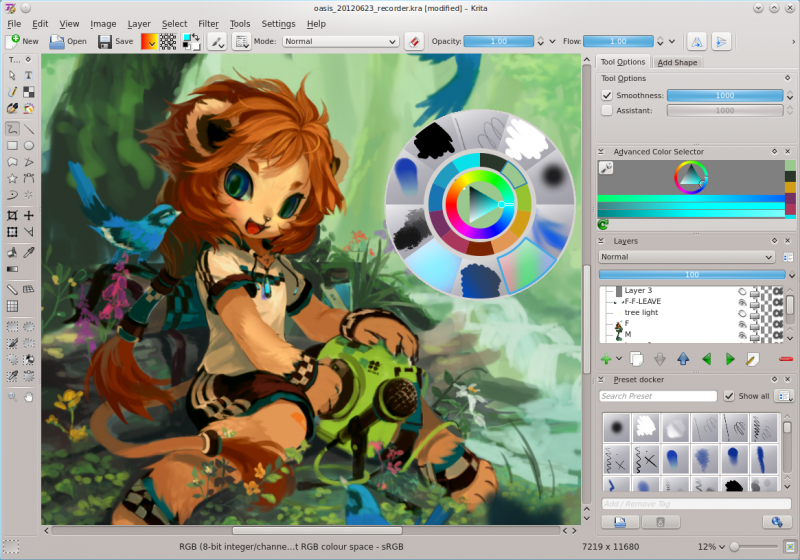Click the Save button
The width and height of the screenshot is (800, 560).
(116, 41)
